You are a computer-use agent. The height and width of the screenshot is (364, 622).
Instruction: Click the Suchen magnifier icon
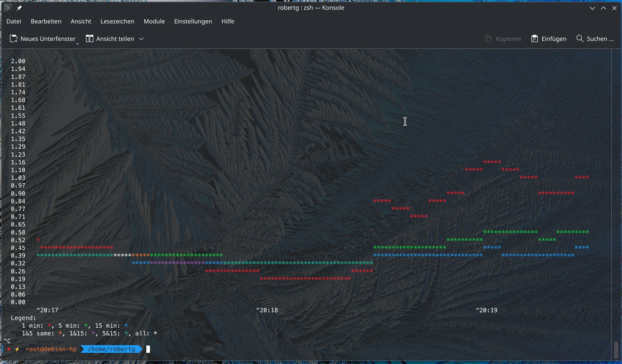point(580,39)
